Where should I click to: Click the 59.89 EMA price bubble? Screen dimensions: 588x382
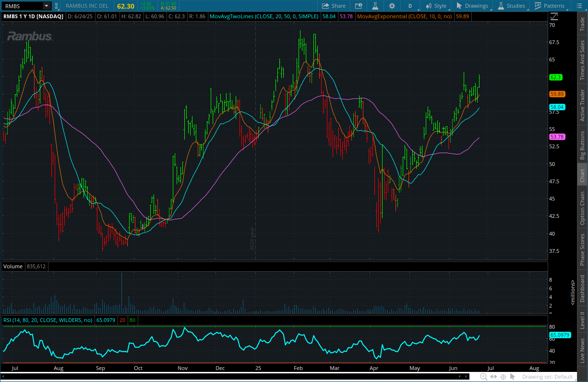pos(557,94)
